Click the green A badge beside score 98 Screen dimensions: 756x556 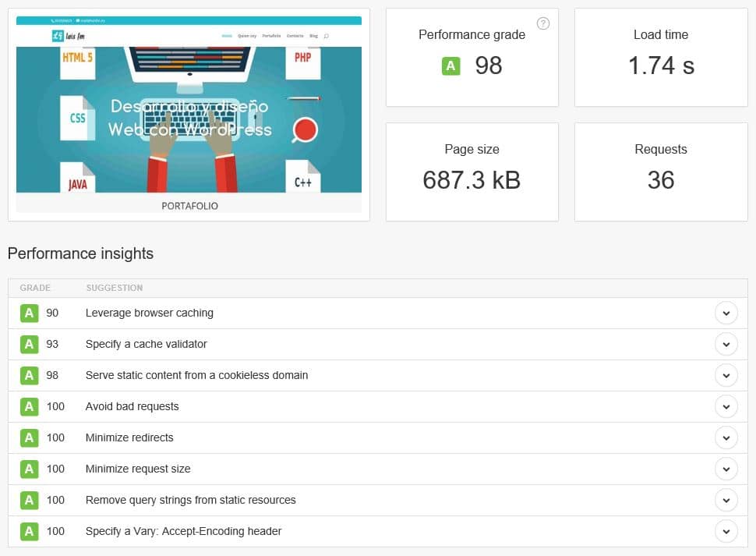450,66
